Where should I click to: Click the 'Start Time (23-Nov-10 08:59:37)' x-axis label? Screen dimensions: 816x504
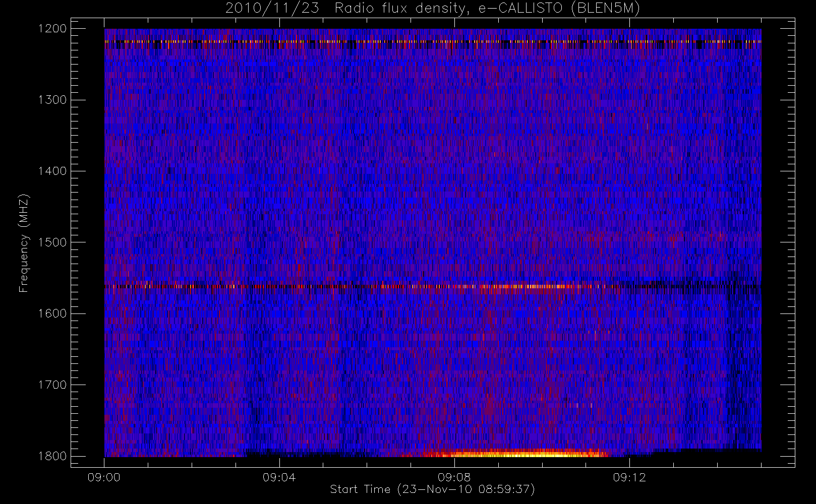(x=432, y=489)
